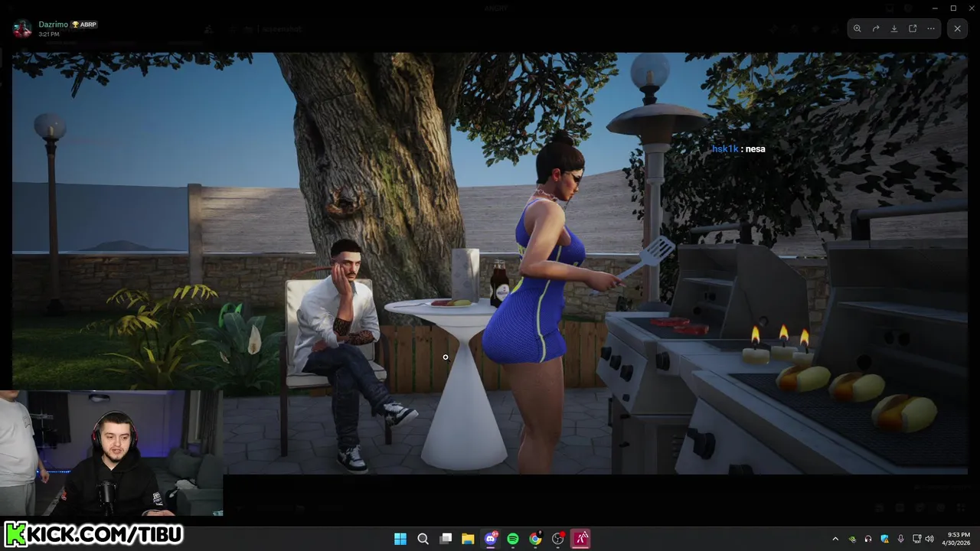Open the Dazrimo username profile
980x551 pixels.
tap(53, 24)
